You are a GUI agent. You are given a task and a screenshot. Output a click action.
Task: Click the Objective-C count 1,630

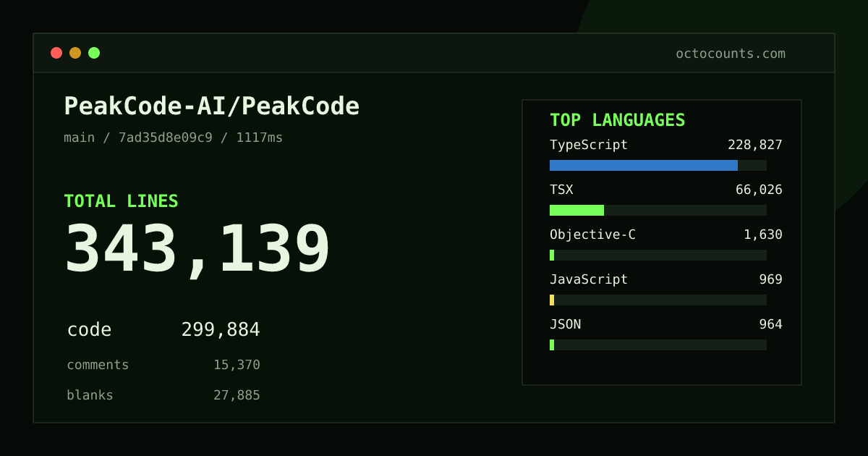(x=763, y=235)
